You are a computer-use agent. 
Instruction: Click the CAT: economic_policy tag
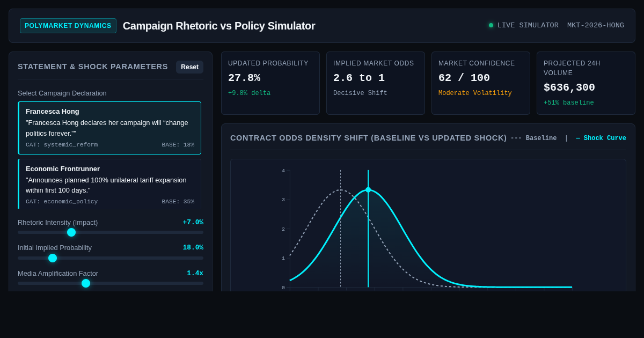click(62, 202)
